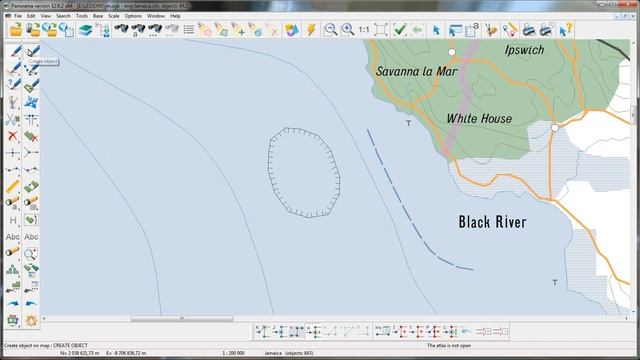The width and height of the screenshot is (640, 360).
Task: Click the blue undo arrow icon
Action: coord(31,303)
